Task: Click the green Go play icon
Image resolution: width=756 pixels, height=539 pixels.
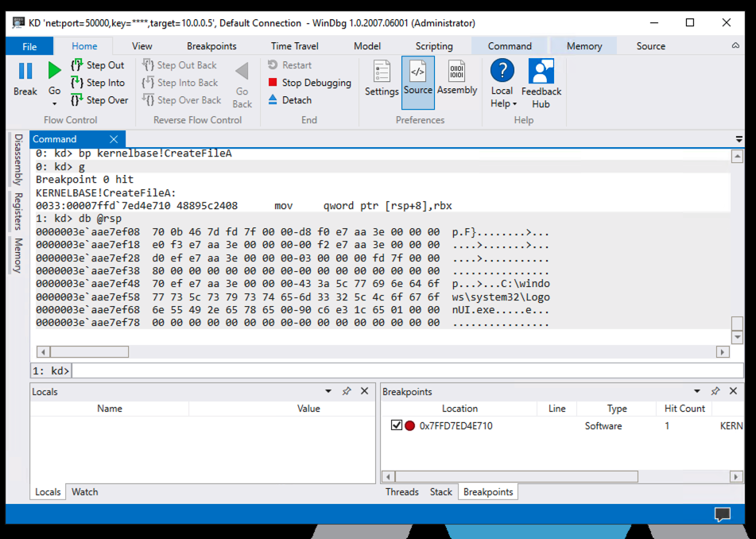Action: pos(55,71)
